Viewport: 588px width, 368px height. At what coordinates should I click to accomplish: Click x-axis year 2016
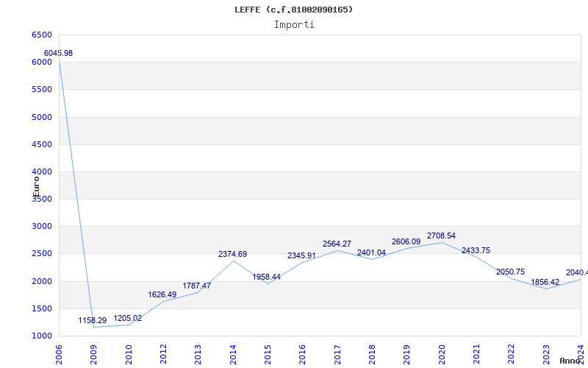coord(302,355)
